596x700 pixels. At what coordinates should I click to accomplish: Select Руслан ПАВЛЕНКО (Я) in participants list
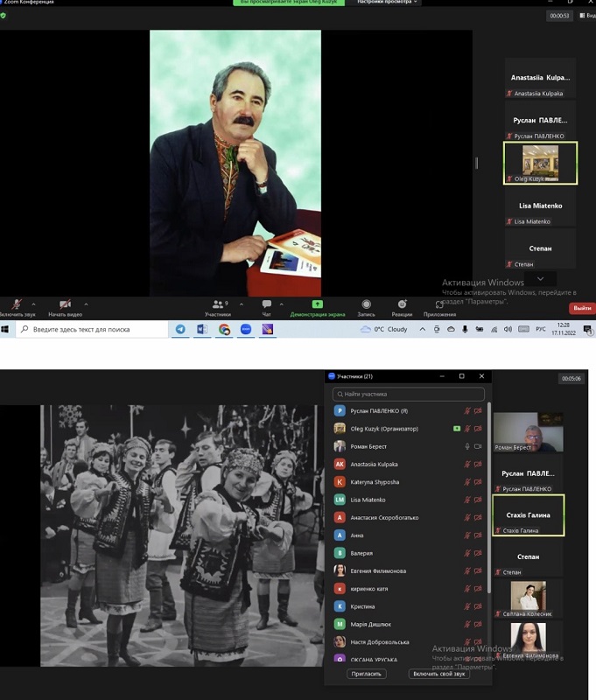[x=408, y=411]
